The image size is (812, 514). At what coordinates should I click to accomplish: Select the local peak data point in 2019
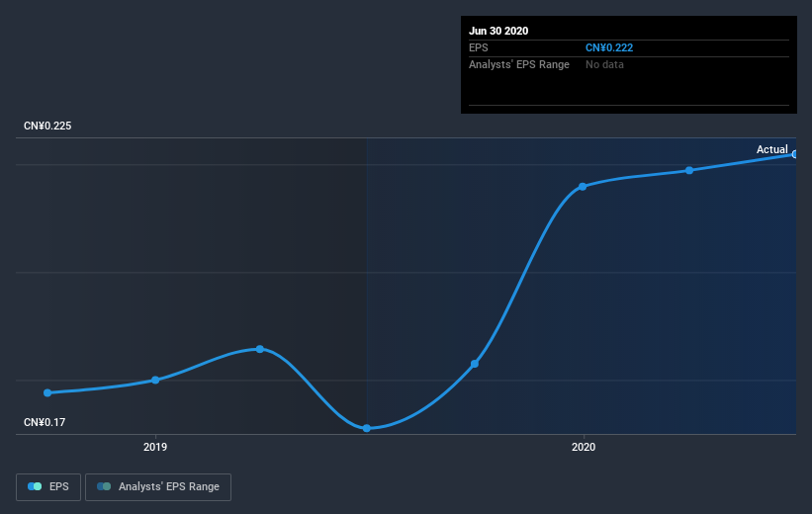coord(260,349)
